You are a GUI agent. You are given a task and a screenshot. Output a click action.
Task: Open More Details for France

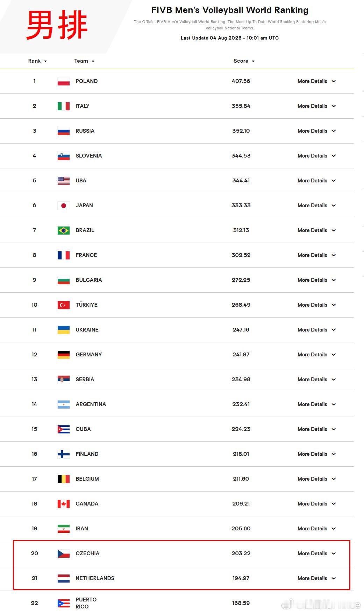click(316, 255)
